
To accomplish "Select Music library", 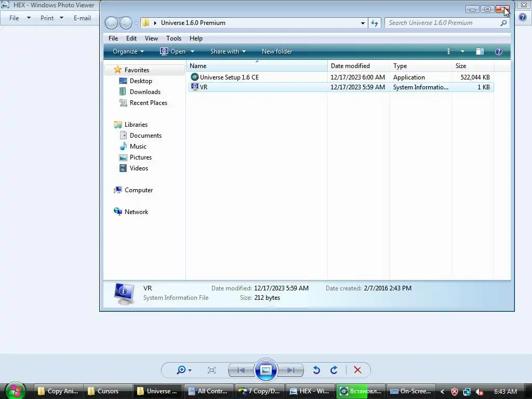I will click(x=138, y=146).
